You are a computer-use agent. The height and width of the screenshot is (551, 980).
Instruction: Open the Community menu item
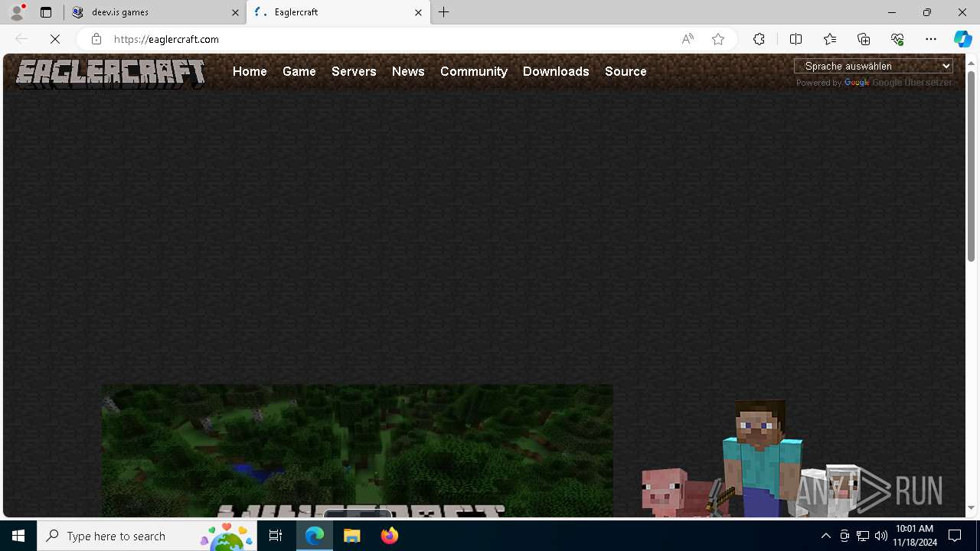click(474, 71)
